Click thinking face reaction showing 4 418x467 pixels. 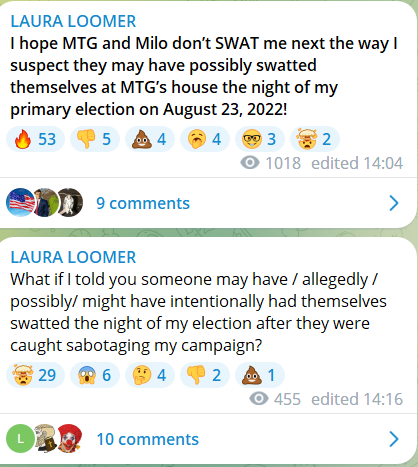click(x=150, y=375)
